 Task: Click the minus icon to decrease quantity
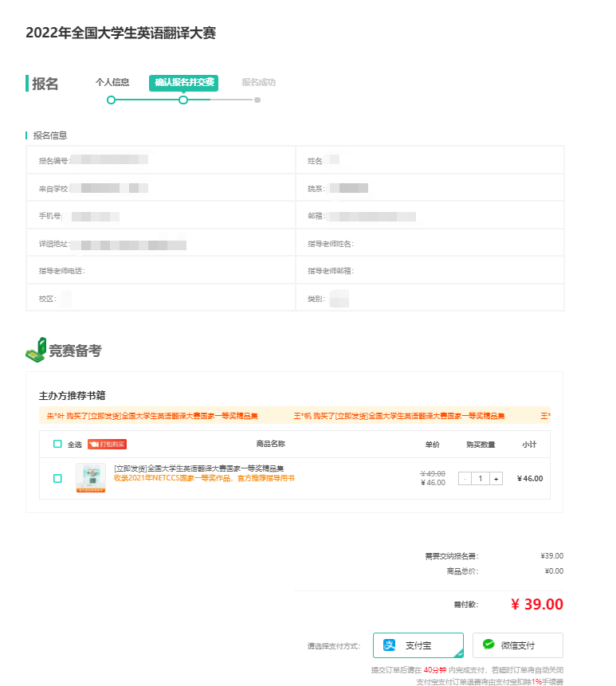tap(465, 479)
